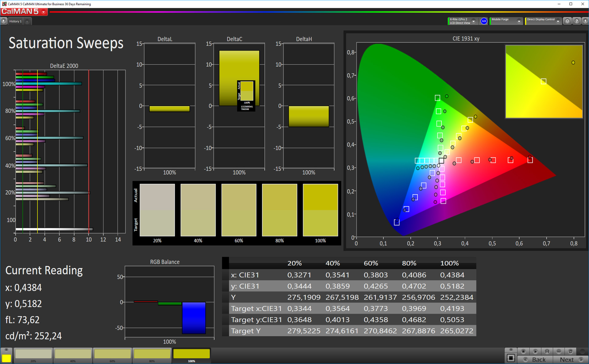Expand the Direct Display Control dropdown
The height and width of the screenshot is (364, 589).
[558, 21]
